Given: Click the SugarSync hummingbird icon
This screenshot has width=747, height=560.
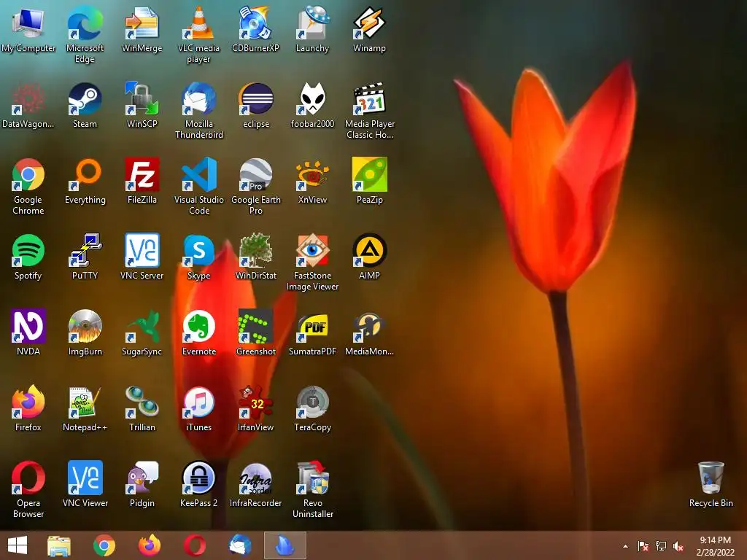Looking at the screenshot, I should click(142, 326).
